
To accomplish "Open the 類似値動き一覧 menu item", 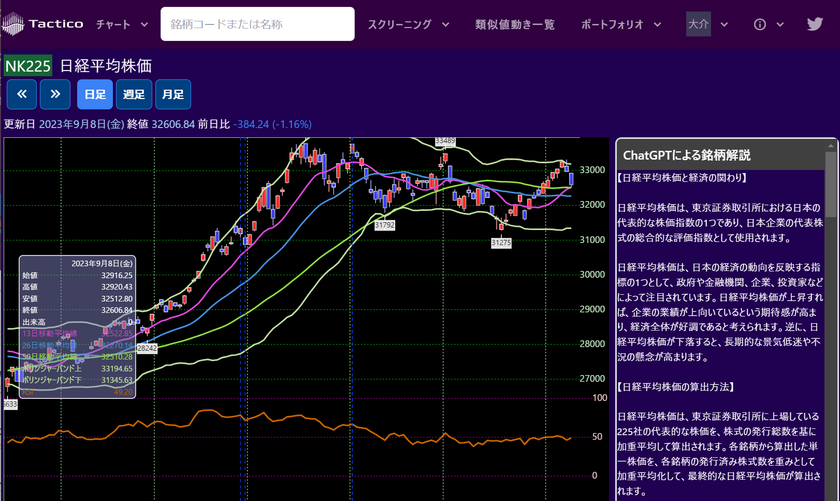I will (515, 24).
